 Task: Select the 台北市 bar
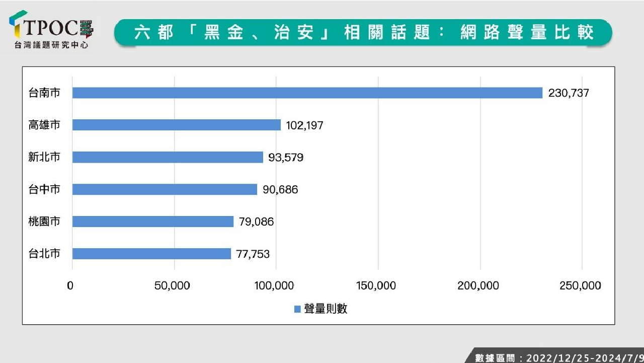click(x=151, y=254)
